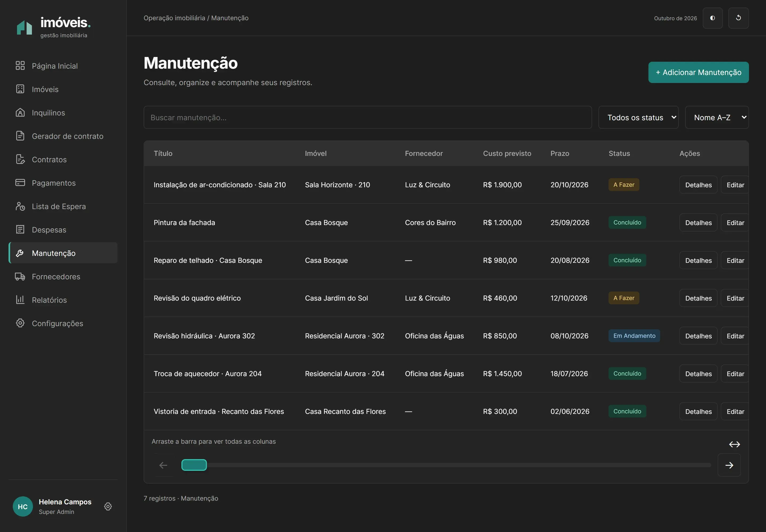The height and width of the screenshot is (532, 766).
Task: Open the Nome A–Z sort dropdown
Action: point(717,117)
